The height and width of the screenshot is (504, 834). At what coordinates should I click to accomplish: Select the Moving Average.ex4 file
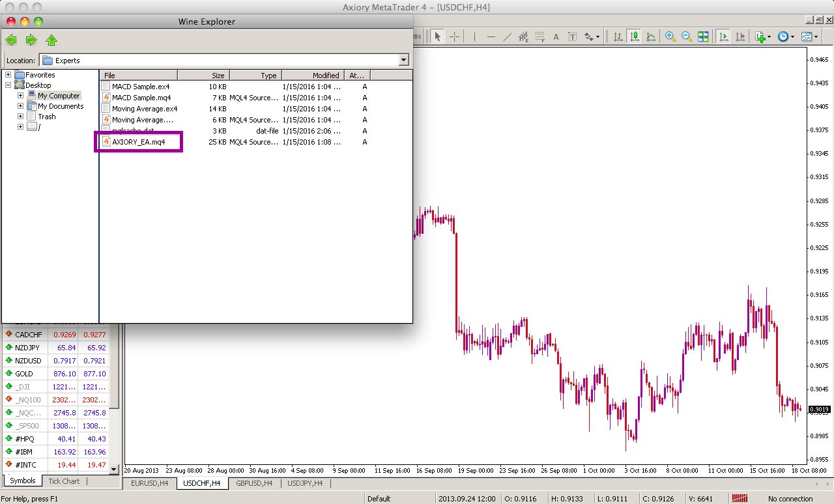click(144, 109)
